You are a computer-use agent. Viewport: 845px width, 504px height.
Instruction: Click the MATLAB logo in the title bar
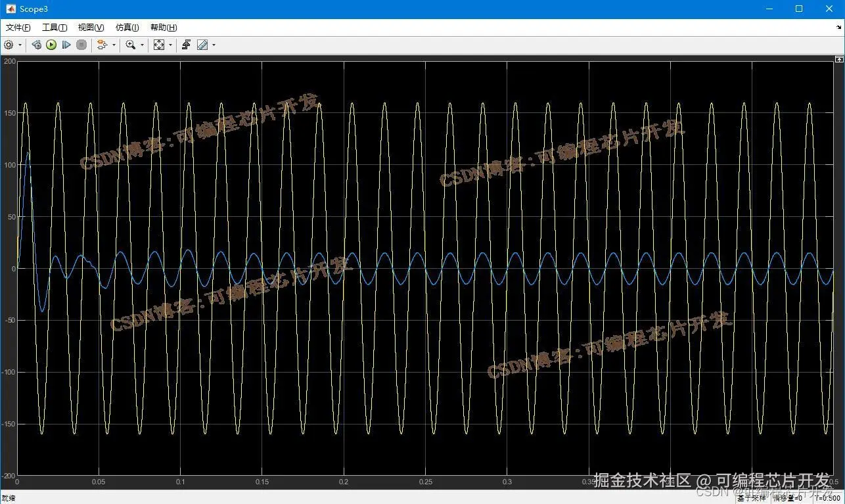11,9
